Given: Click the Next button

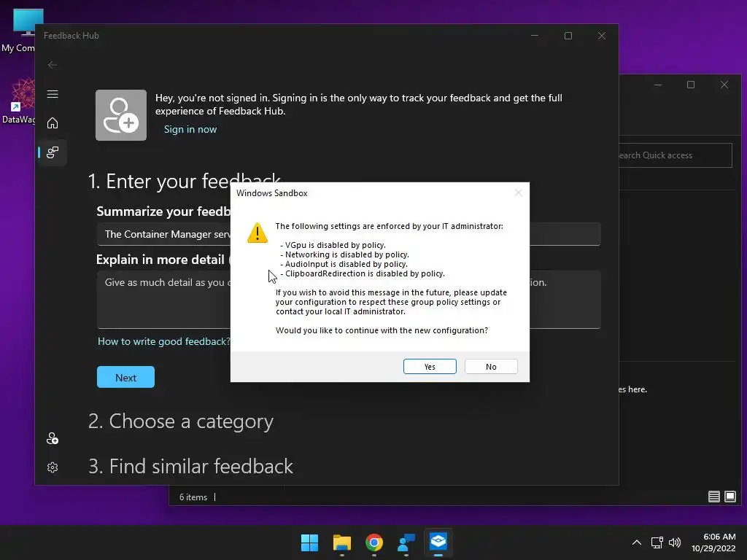Looking at the screenshot, I should pyautogui.click(x=125, y=377).
